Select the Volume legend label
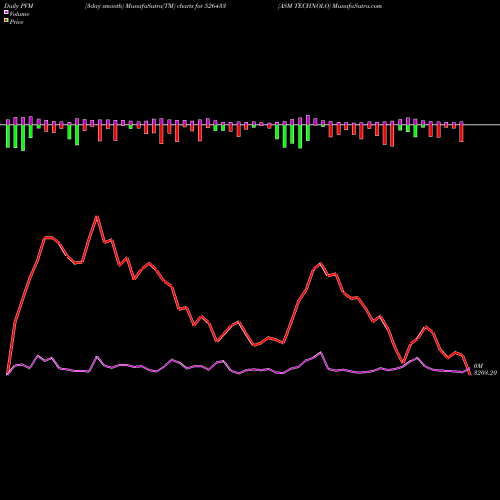Screen dimensions: 500x500 point(19,14)
